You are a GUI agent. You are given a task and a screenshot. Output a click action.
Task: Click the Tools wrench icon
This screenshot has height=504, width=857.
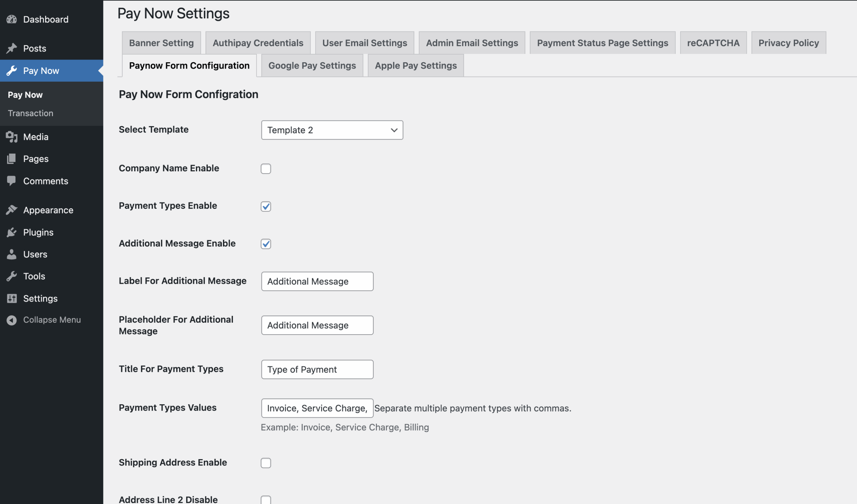[12, 276]
